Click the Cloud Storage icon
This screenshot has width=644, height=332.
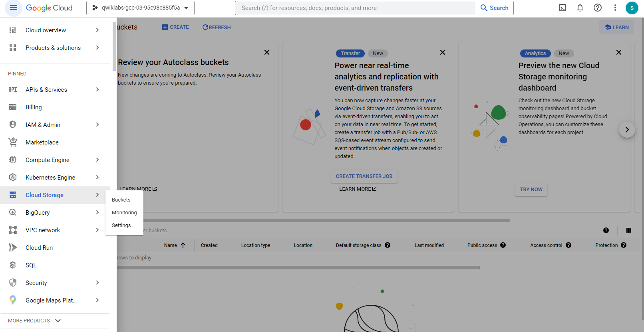(13, 195)
